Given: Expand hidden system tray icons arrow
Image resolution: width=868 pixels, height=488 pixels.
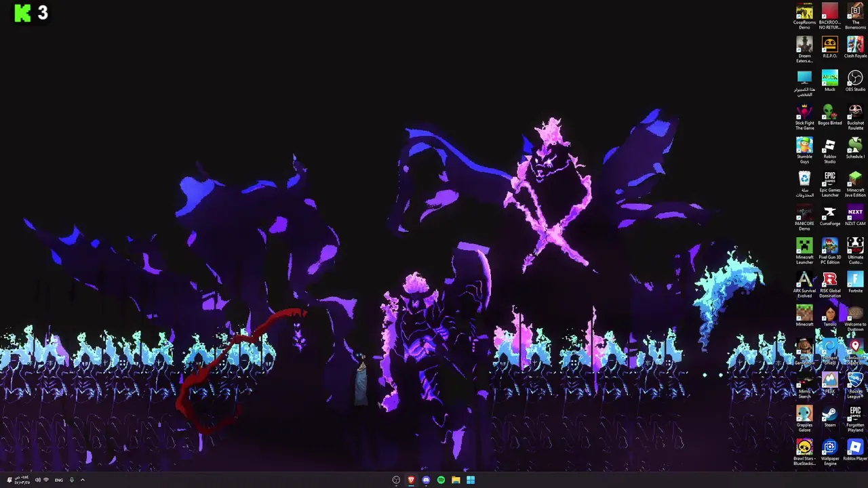Looking at the screenshot, I should click(x=83, y=480).
